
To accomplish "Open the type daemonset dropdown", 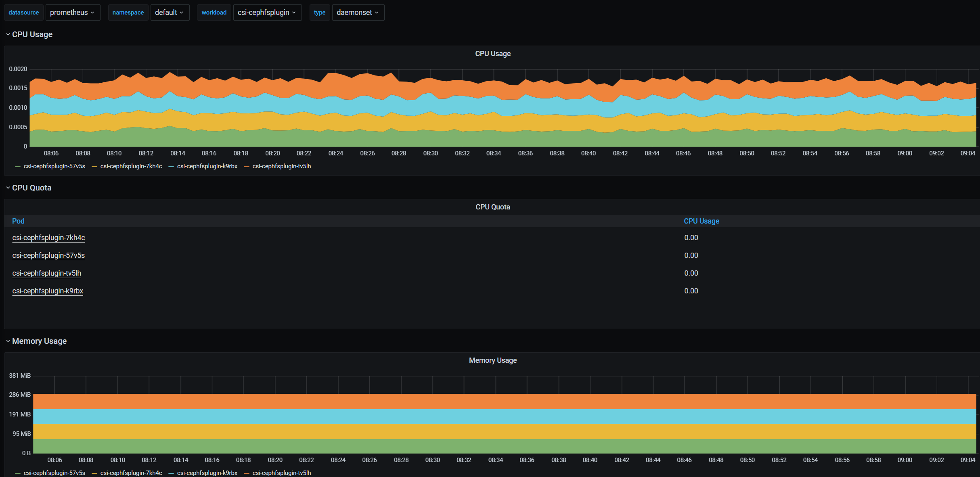I will point(358,13).
